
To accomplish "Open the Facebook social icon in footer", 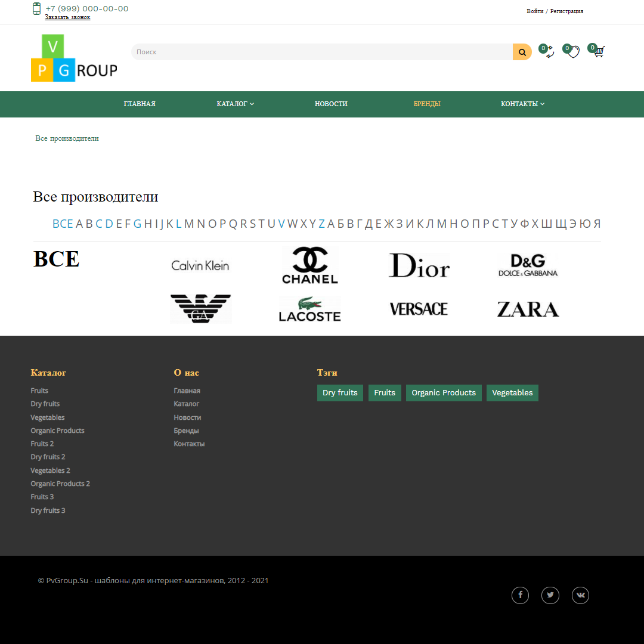I will tap(520, 595).
